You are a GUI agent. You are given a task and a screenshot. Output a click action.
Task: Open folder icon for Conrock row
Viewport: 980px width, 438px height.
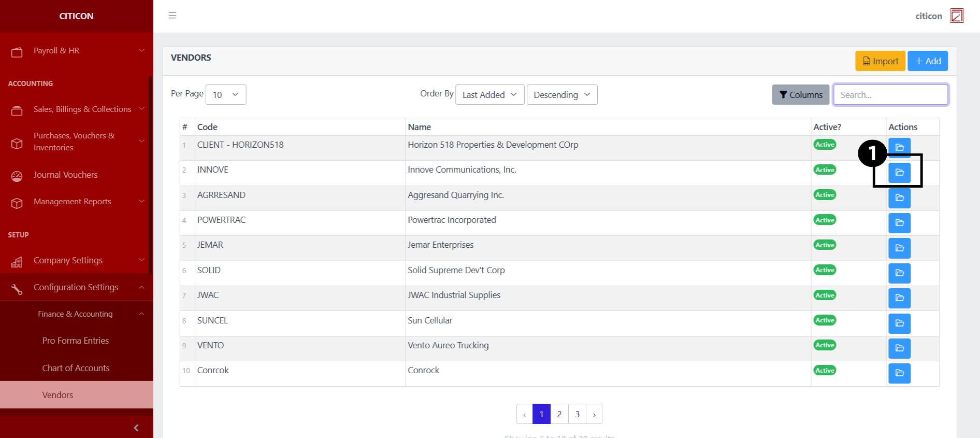tap(899, 373)
